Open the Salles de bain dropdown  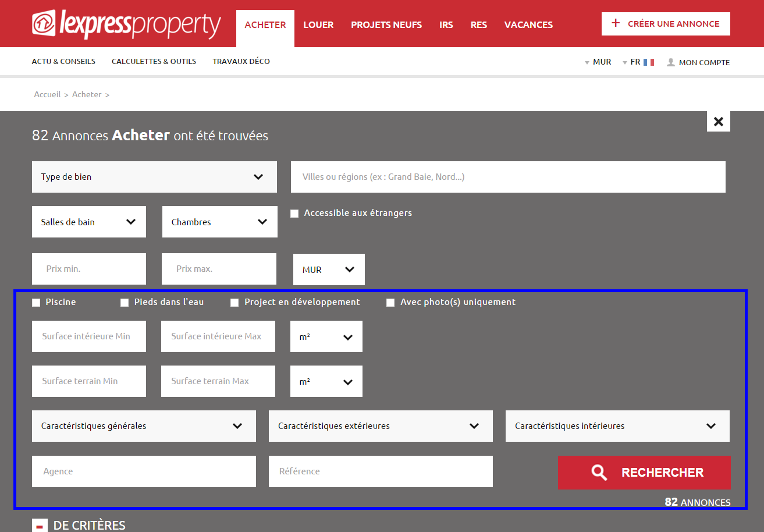(89, 222)
